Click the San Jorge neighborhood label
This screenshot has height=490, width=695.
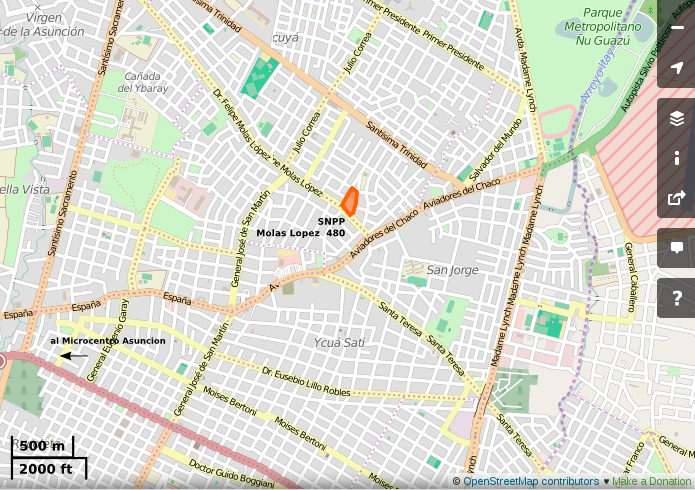click(452, 270)
